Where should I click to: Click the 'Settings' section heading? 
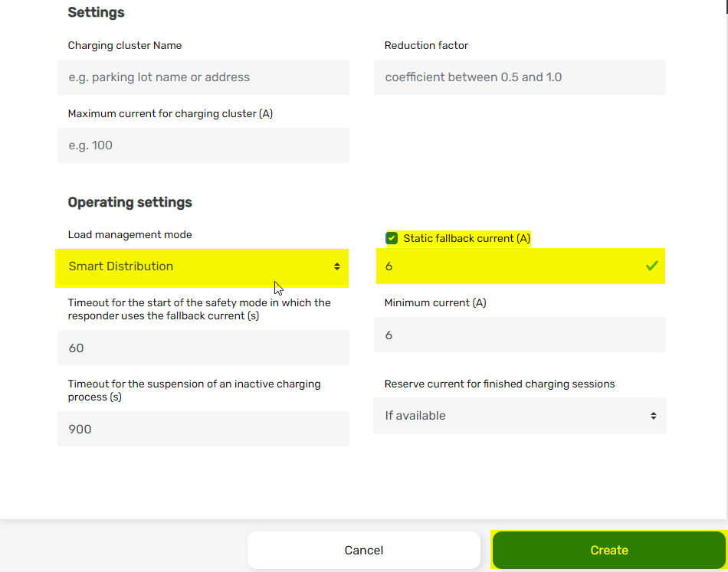pyautogui.click(x=96, y=12)
